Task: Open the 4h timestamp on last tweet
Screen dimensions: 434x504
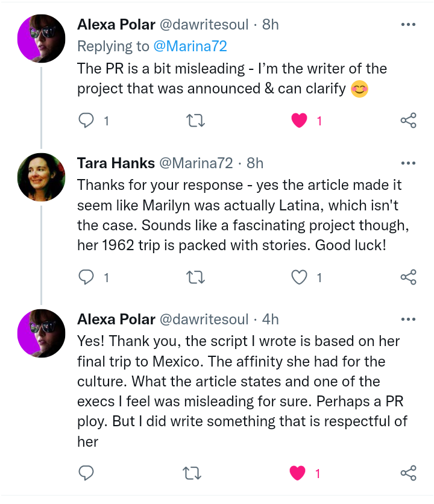Action: 271,320
